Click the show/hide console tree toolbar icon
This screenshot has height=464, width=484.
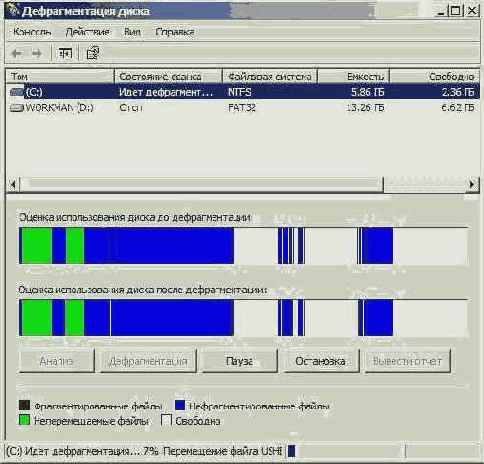[65, 53]
